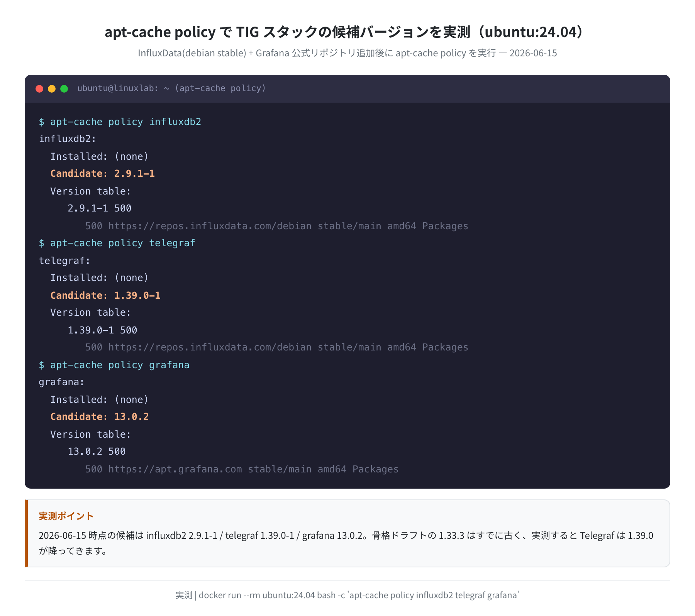Screen dimensions: 695x616
Task: Click the yellow minimize dot in terminal header
Action: click(x=52, y=89)
